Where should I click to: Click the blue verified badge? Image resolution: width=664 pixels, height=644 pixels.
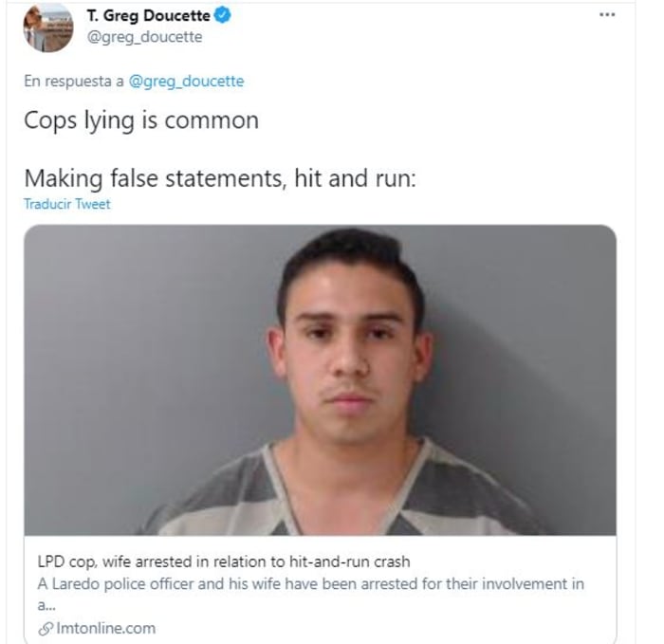[222, 15]
